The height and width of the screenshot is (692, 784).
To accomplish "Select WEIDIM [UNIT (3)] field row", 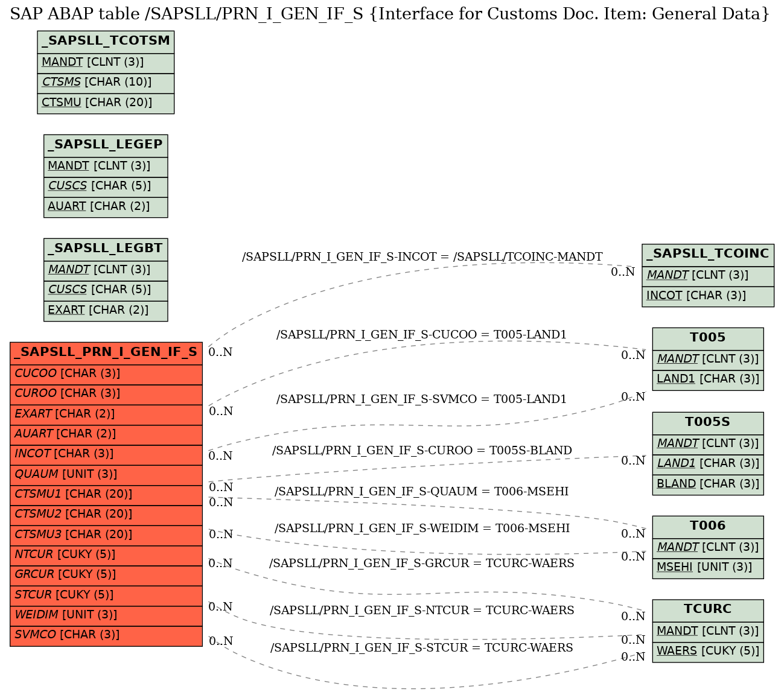I will 106,616.
